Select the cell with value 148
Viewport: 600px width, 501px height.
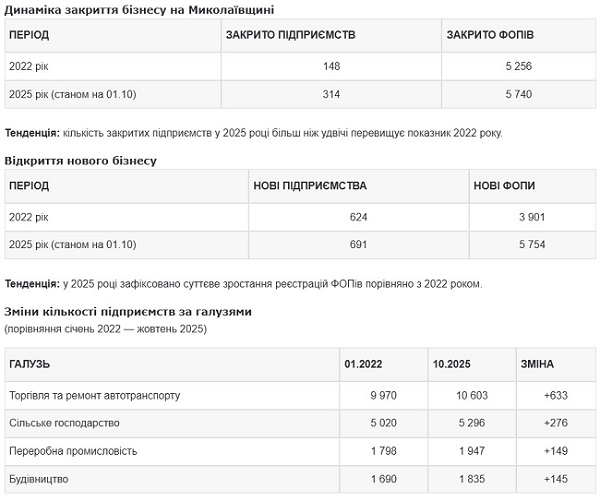[x=332, y=66]
